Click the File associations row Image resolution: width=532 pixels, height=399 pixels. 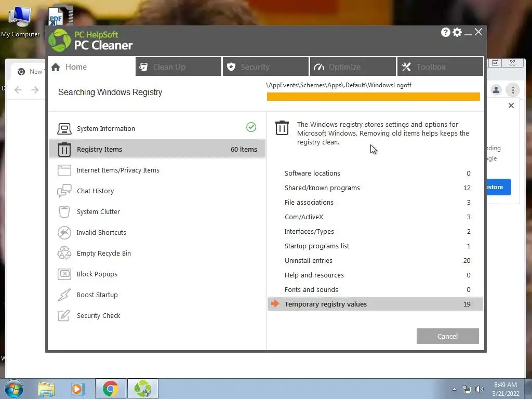point(375,202)
